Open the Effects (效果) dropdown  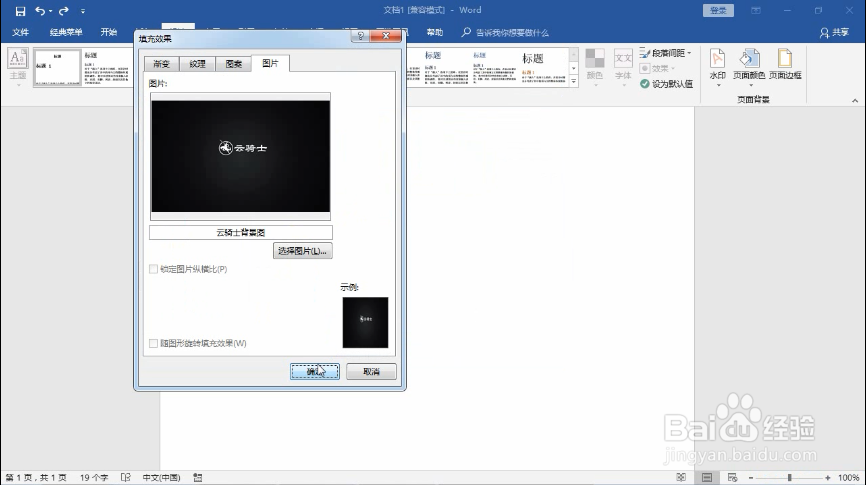[657, 68]
